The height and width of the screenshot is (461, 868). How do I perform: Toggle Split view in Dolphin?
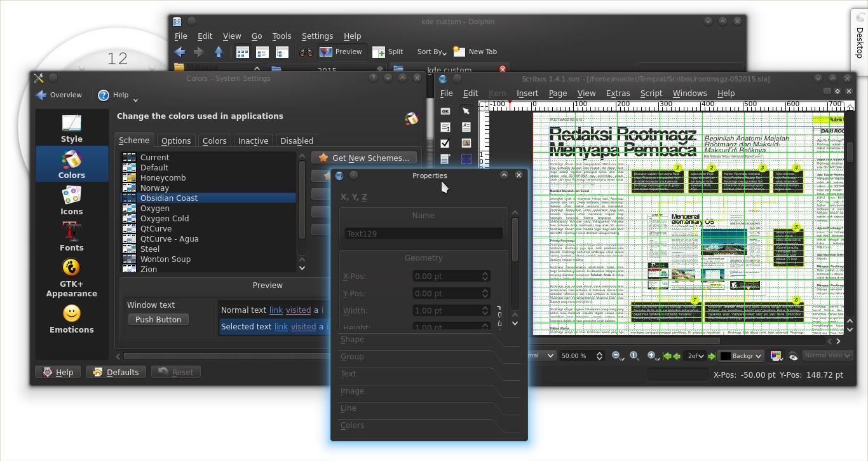[x=388, y=52]
